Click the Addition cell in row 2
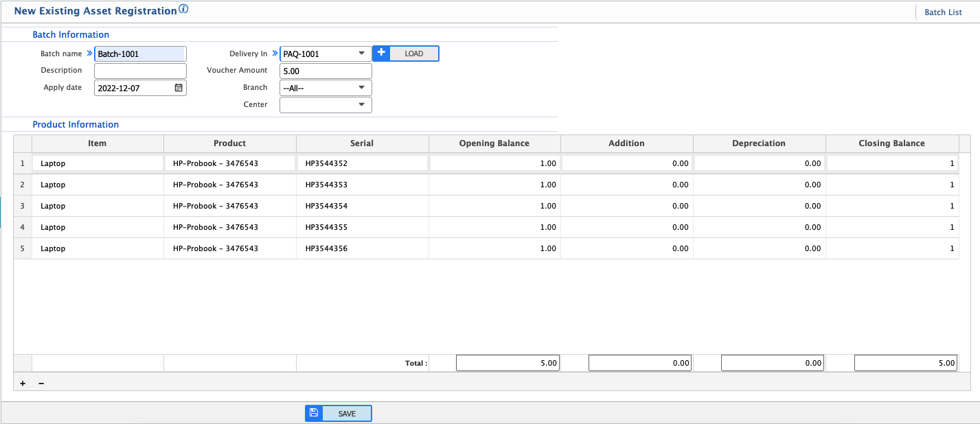 (626, 184)
